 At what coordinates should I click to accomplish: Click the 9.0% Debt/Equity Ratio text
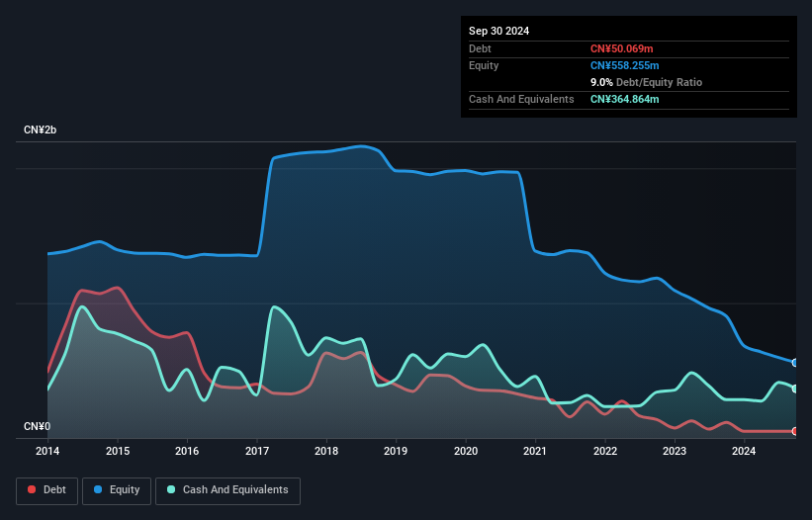646,82
